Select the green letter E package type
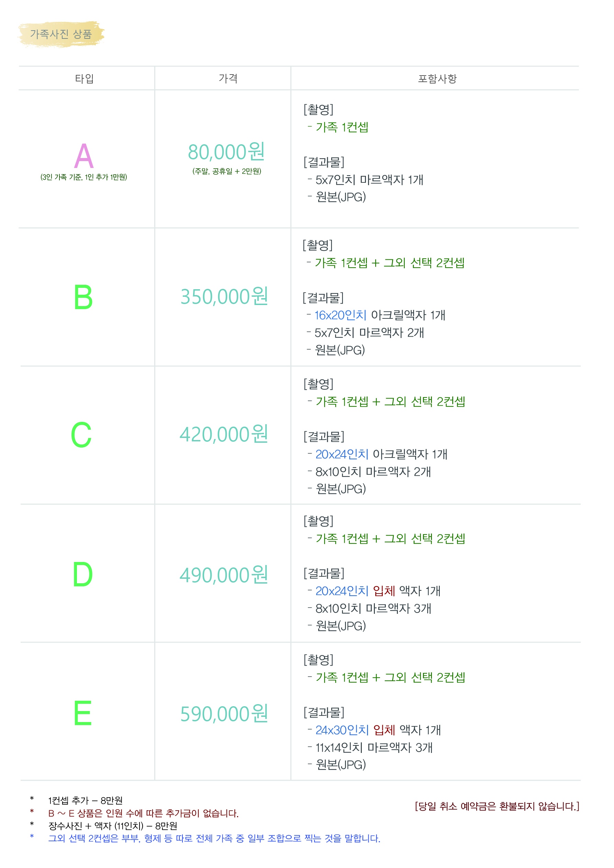 pos(83,713)
